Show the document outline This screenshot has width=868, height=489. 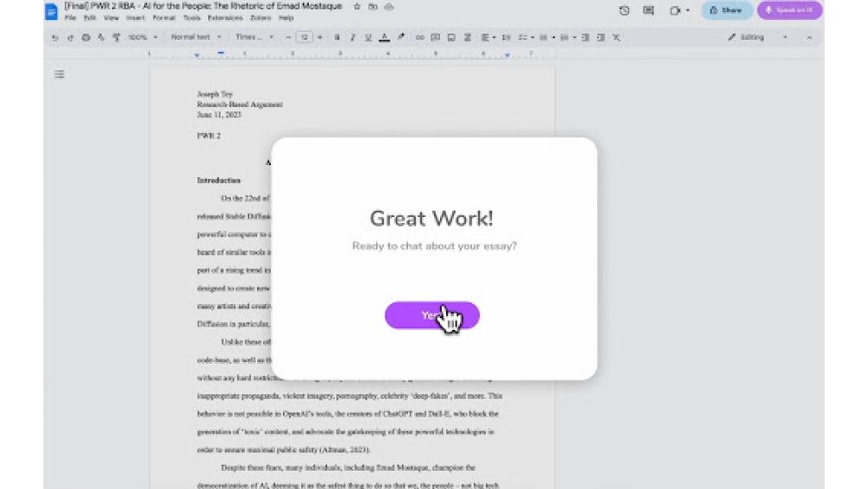click(x=59, y=74)
